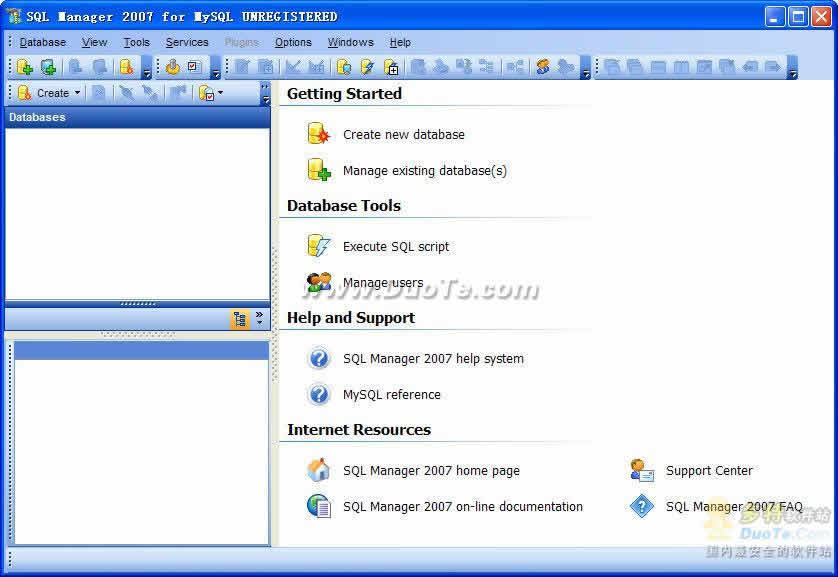Click the Manage users people icon

319,282
